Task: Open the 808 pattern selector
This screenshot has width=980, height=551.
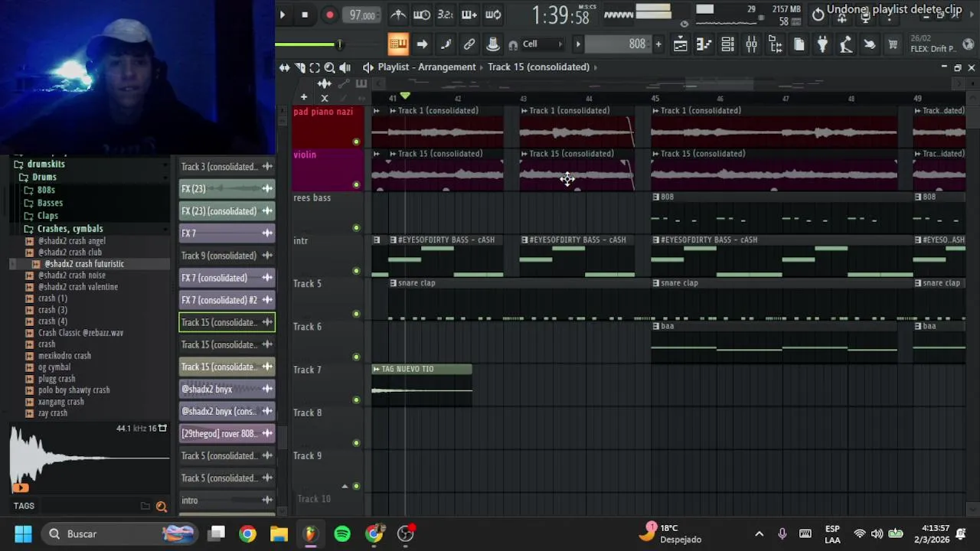Action: click(x=619, y=44)
